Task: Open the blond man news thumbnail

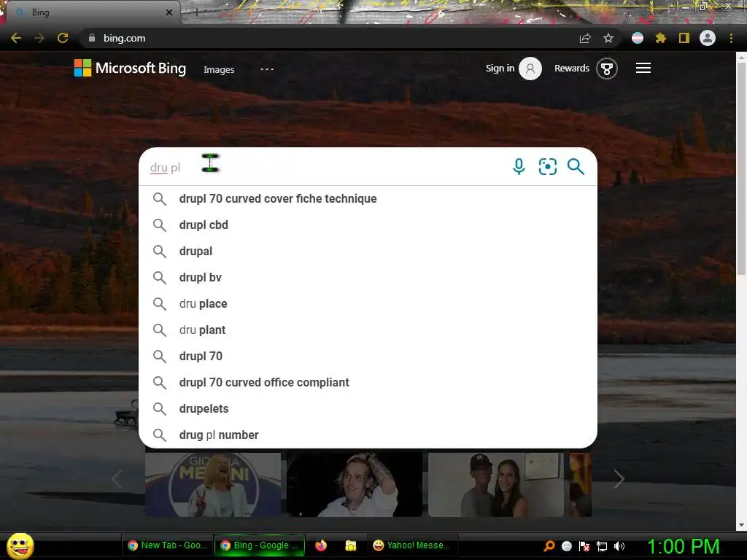Action: click(354, 484)
